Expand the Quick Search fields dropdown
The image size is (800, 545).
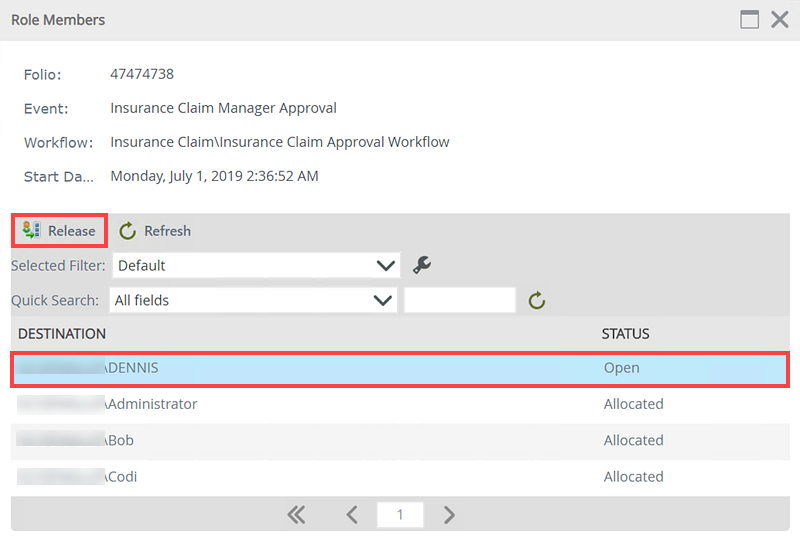coord(381,300)
